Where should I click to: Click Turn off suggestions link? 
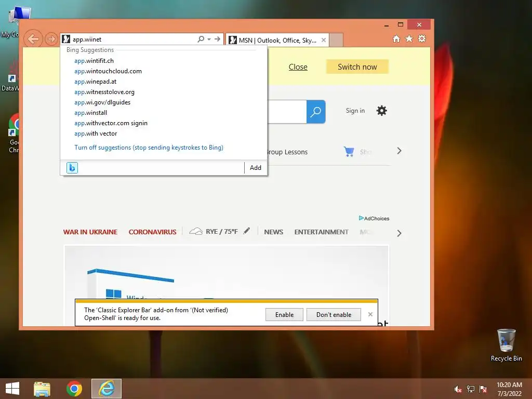(149, 148)
